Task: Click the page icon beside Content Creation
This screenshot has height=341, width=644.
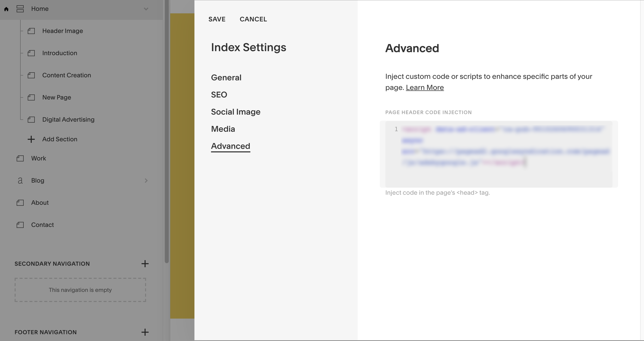Action: [31, 75]
